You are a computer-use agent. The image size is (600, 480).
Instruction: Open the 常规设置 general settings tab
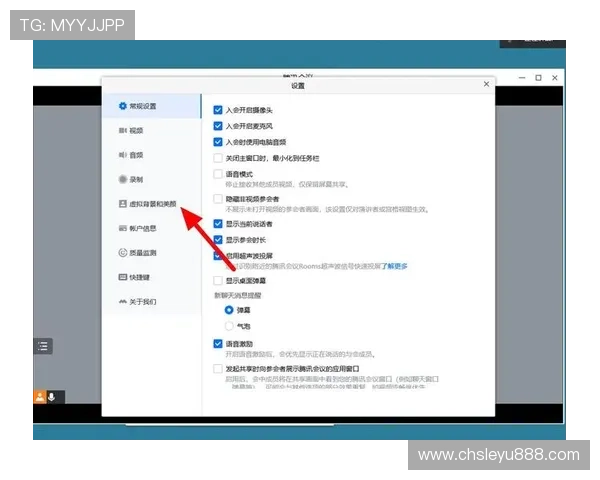pyautogui.click(x=152, y=106)
